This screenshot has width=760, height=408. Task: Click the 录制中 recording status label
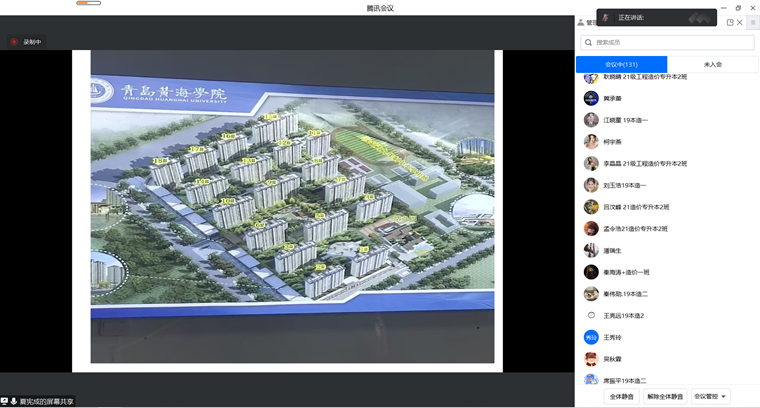pos(32,42)
